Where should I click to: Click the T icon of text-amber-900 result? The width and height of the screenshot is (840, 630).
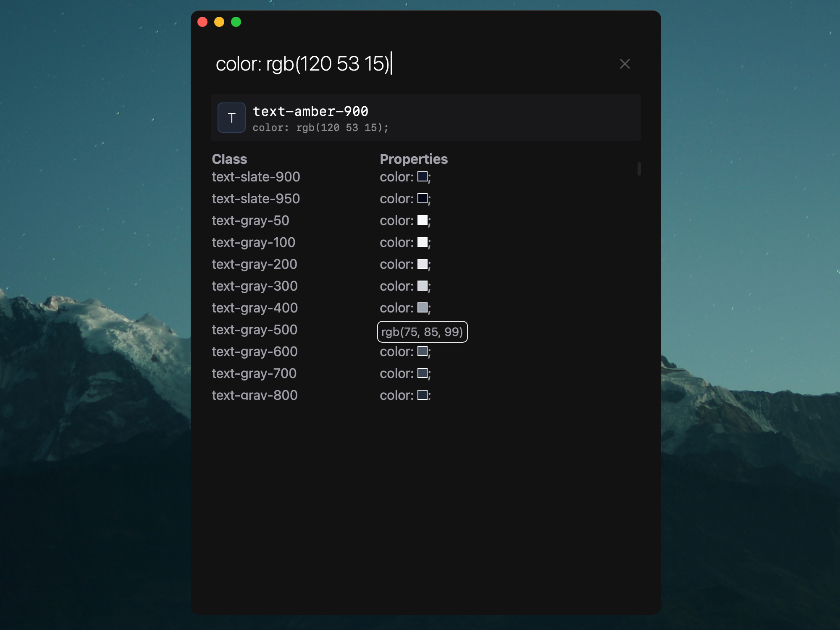pos(231,118)
